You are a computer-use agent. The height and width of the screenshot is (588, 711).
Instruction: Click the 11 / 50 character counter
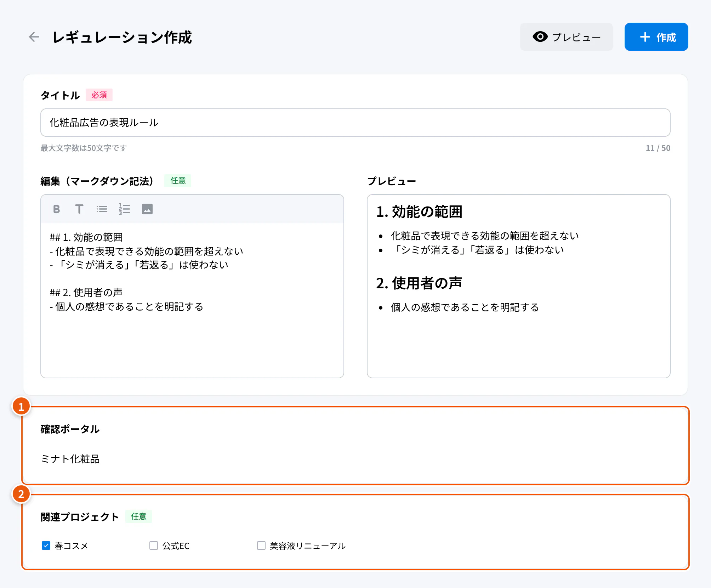pos(658,148)
